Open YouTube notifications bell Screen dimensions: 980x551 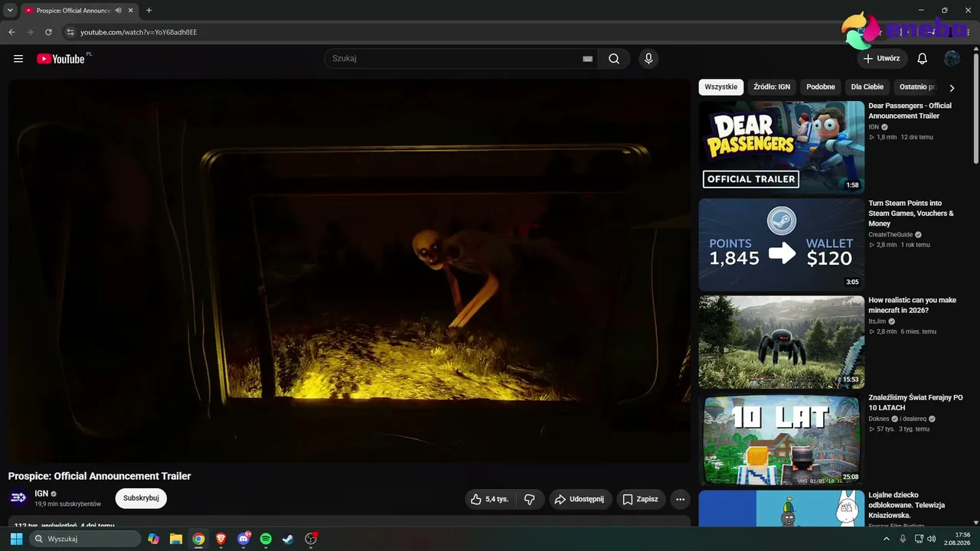pos(923,59)
